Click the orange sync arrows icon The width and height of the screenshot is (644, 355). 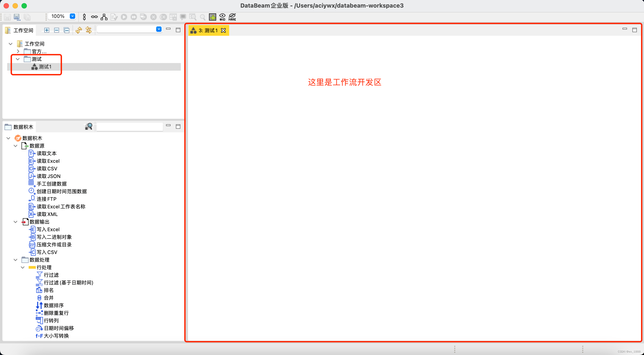point(89,30)
